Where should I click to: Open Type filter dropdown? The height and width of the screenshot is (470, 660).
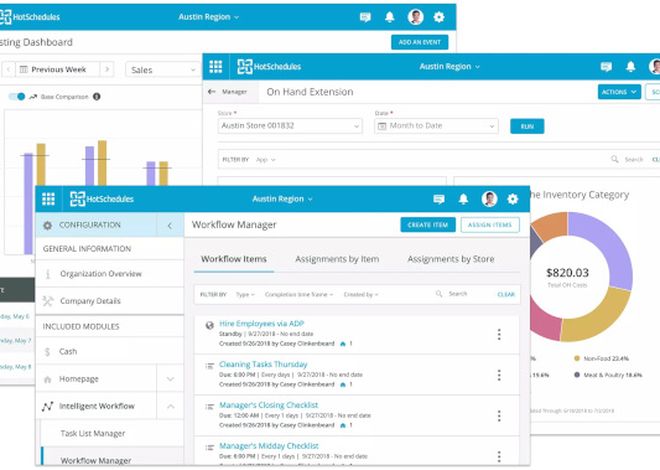[x=245, y=295]
